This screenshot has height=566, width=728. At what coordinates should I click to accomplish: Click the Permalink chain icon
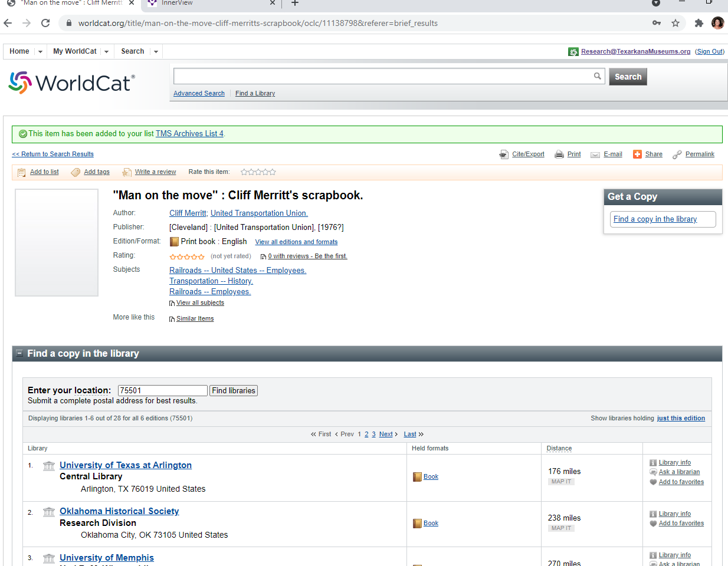pyautogui.click(x=677, y=154)
